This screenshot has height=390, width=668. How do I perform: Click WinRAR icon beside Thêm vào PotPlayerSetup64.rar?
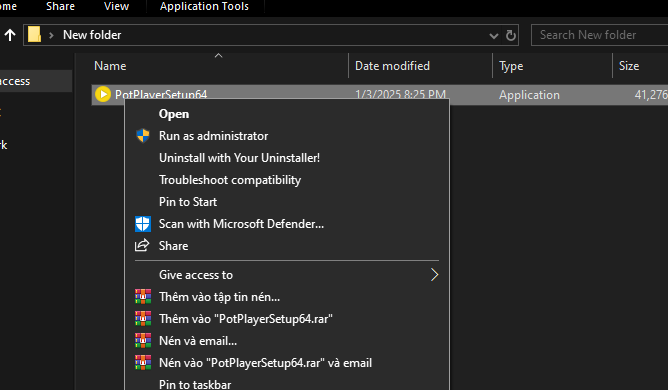coord(143,318)
